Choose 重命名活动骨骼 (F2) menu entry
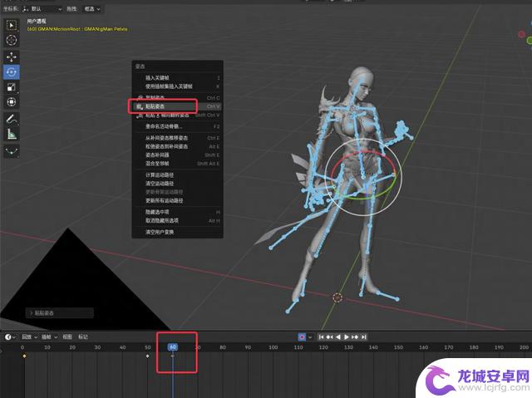The height and width of the screenshot is (398, 532). click(x=177, y=126)
